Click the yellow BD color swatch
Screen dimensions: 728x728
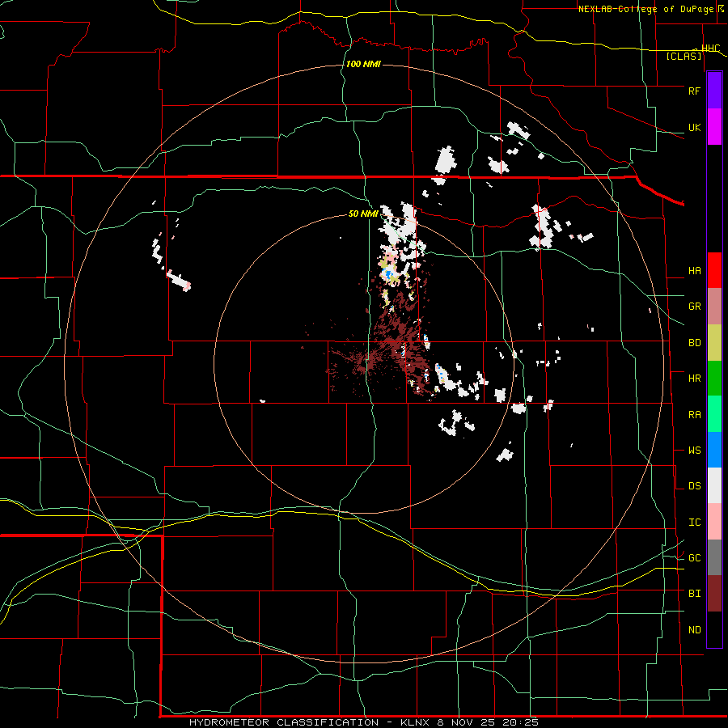tap(714, 343)
